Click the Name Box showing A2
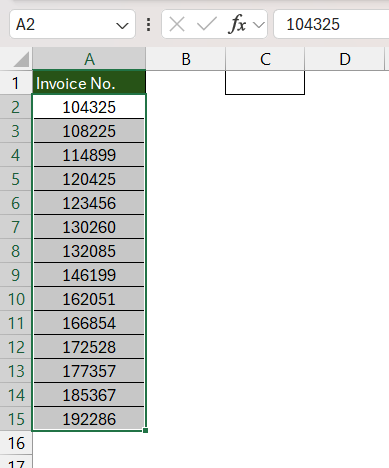 coord(72,24)
